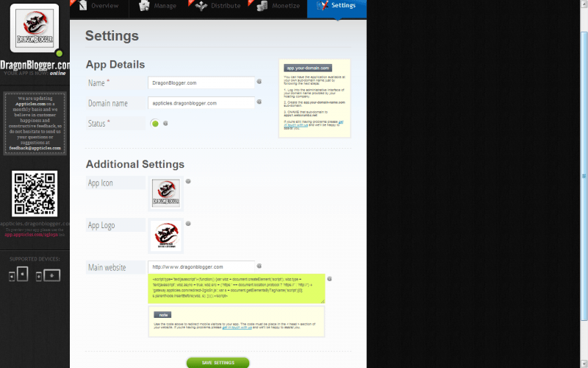Viewport: 588px width, 368px height.
Task: Show info for Domain name field
Action: click(x=259, y=102)
